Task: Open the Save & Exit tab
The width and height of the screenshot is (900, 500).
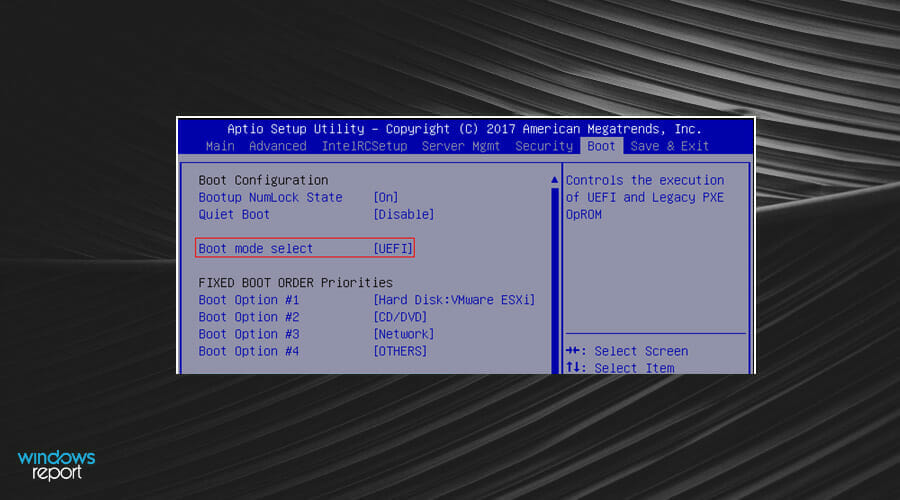Action: (669, 146)
